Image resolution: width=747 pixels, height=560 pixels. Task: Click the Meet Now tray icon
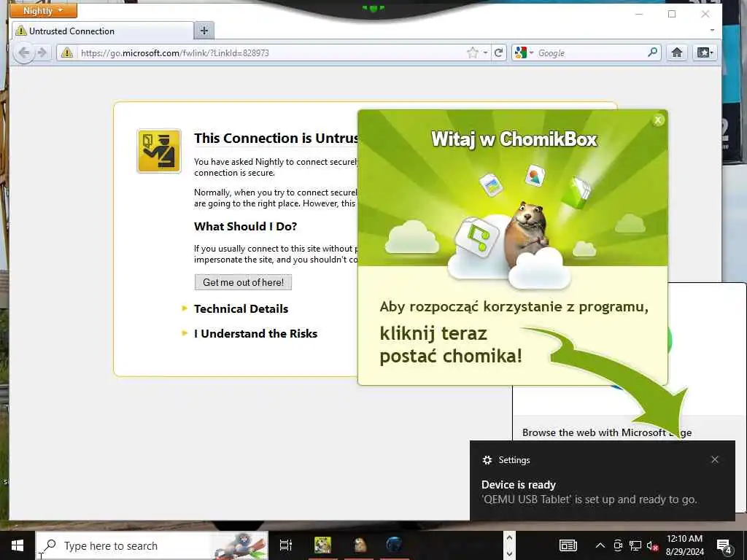coord(618,545)
